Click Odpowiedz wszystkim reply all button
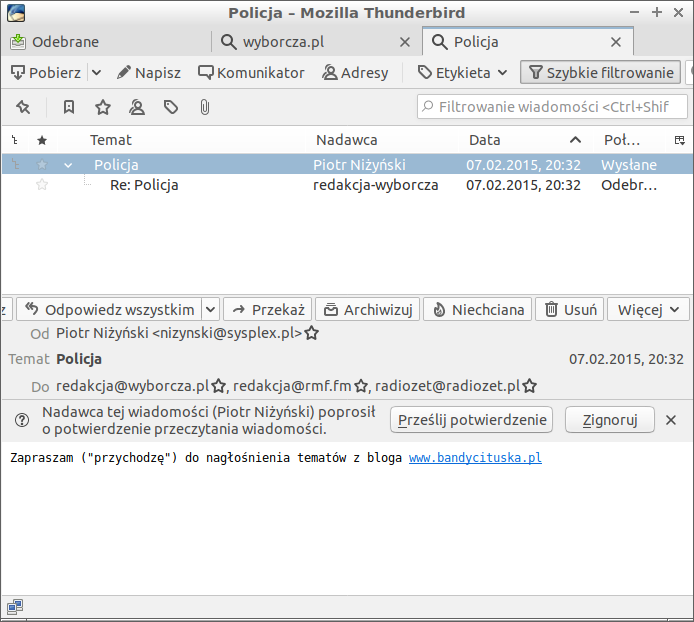The height and width of the screenshot is (622, 694). pos(109,309)
